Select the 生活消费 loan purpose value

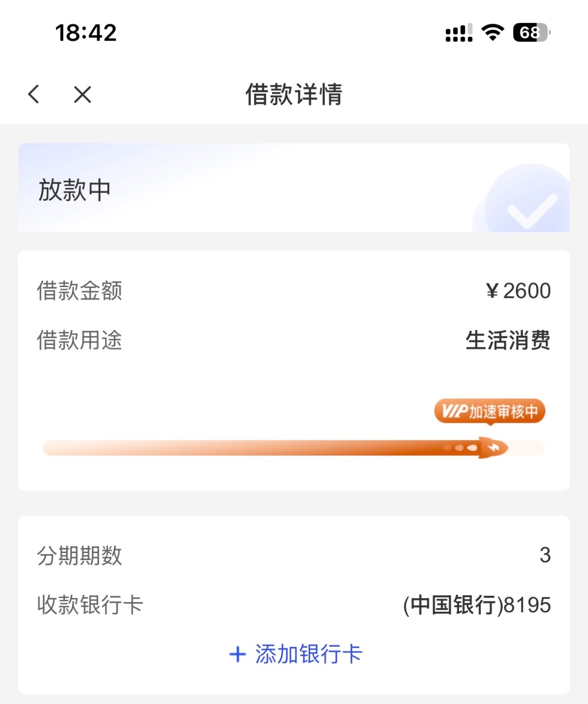point(508,340)
